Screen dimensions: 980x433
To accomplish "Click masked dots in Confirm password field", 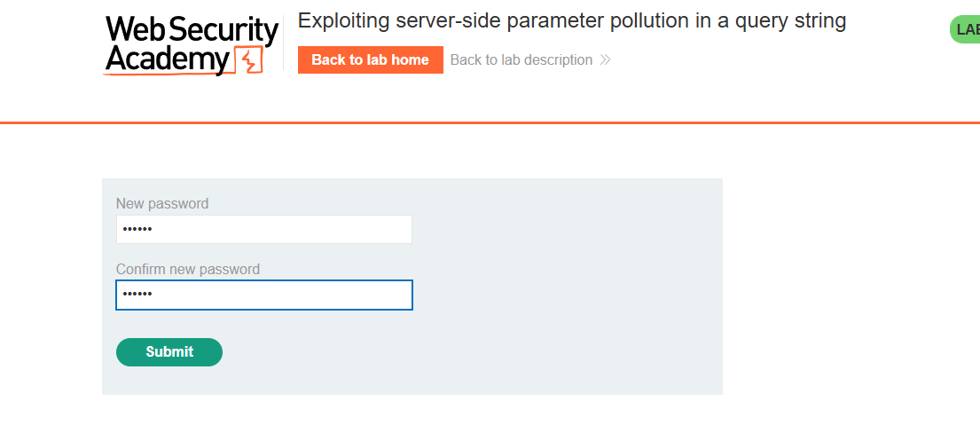I will tap(137, 295).
